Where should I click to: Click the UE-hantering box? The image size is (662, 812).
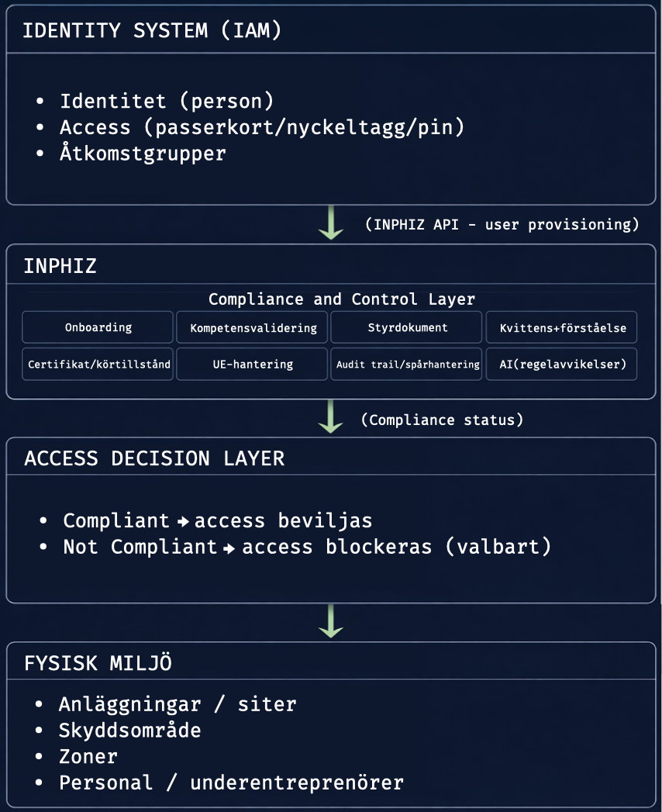(x=253, y=365)
